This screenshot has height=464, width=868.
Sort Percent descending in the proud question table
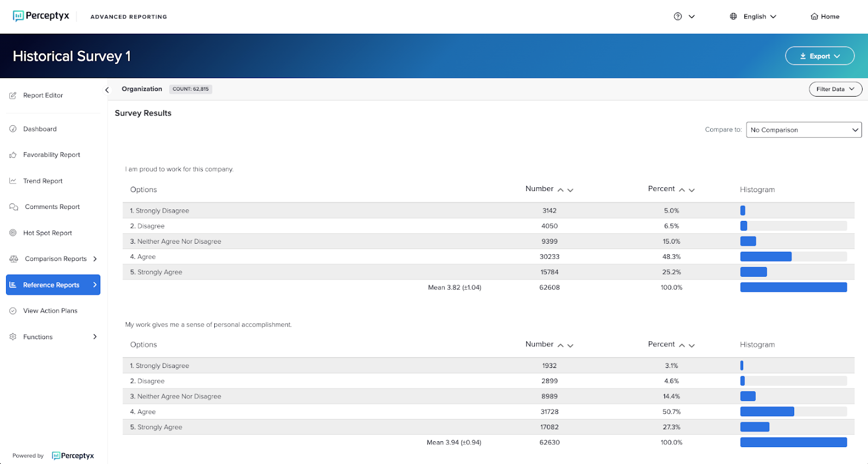692,190
